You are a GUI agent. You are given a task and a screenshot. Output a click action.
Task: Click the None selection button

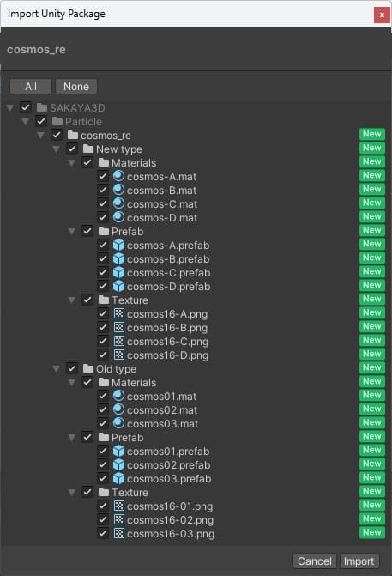pyautogui.click(x=76, y=87)
